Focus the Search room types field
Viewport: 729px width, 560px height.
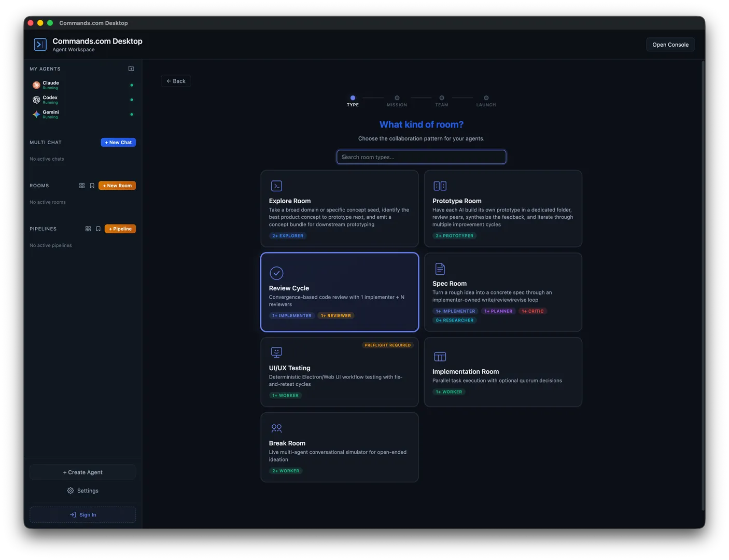pos(421,157)
